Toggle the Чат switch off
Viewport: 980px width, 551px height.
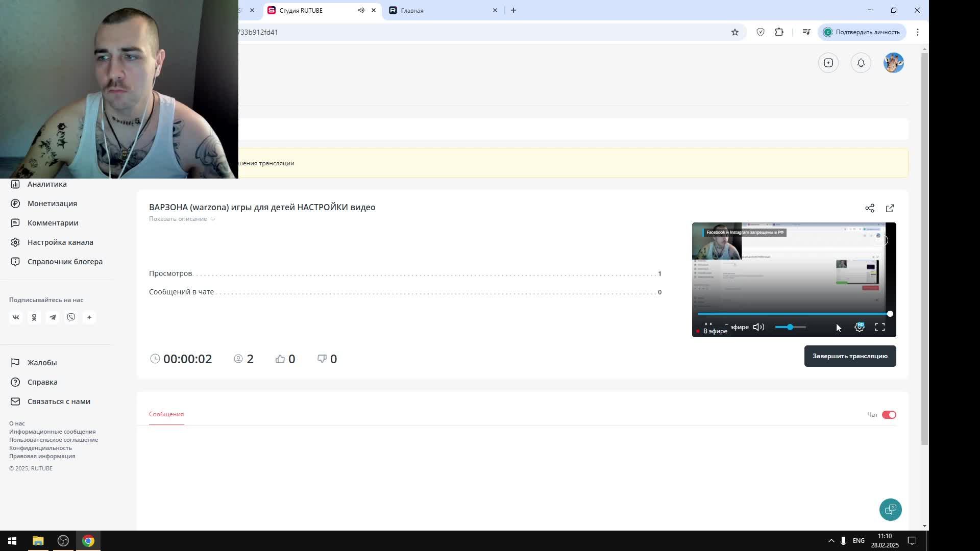click(x=889, y=415)
